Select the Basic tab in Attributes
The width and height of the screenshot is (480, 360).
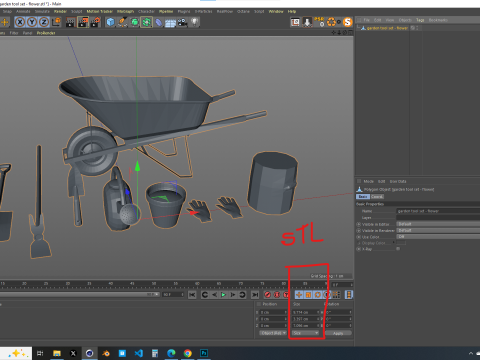click(x=363, y=197)
